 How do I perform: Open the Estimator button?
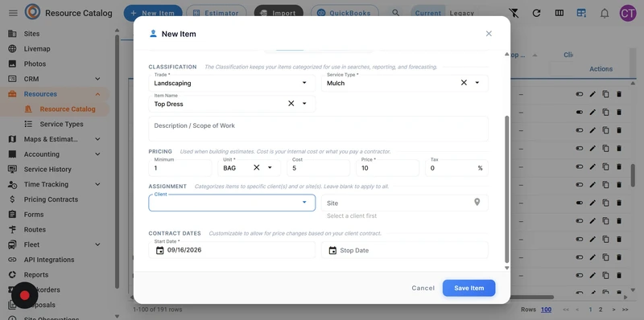217,13
